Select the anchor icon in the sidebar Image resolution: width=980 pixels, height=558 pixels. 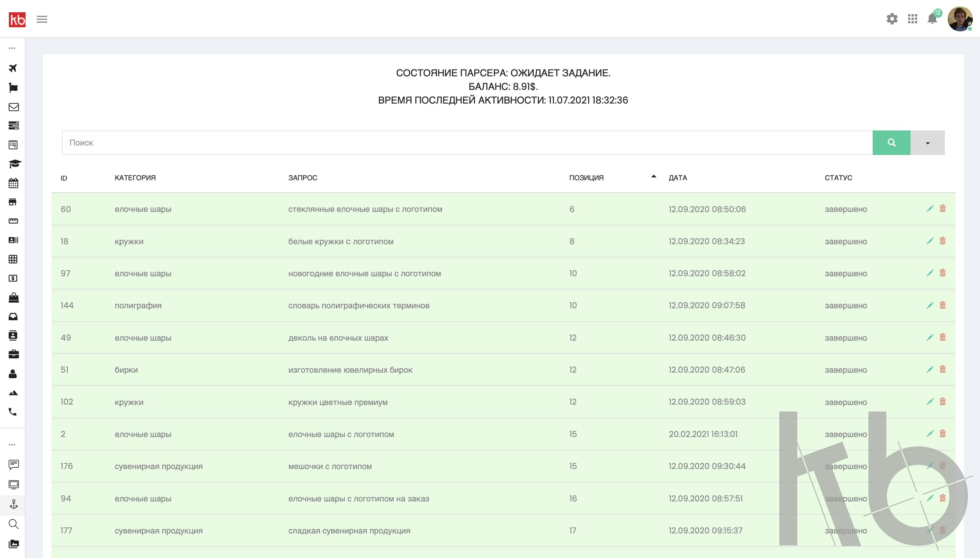pos(13,504)
